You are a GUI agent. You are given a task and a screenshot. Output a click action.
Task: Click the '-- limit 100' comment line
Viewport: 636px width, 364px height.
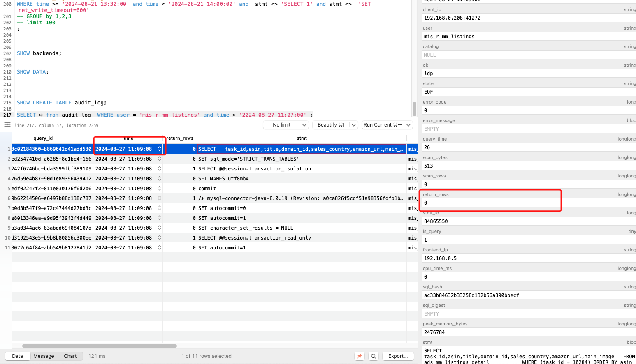coord(36,23)
